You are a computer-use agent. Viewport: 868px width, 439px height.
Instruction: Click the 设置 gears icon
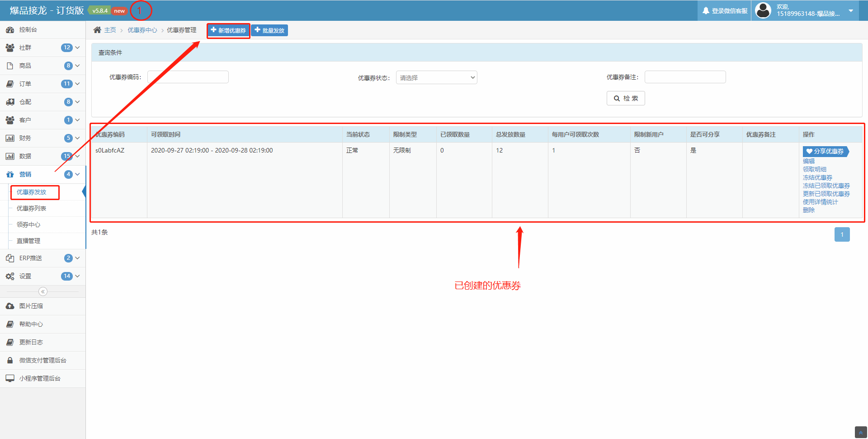[x=10, y=277]
